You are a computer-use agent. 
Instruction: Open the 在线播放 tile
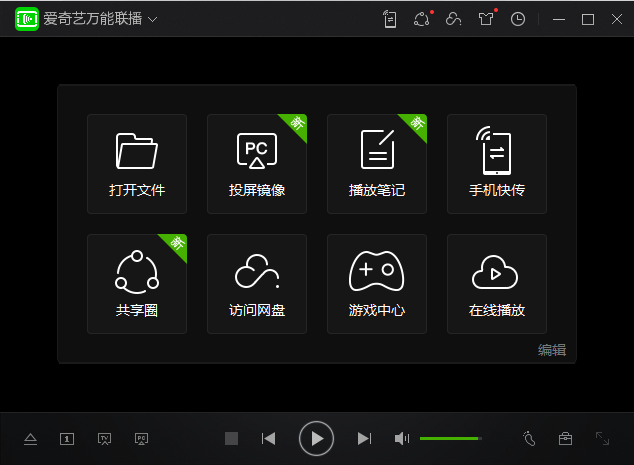pos(497,284)
